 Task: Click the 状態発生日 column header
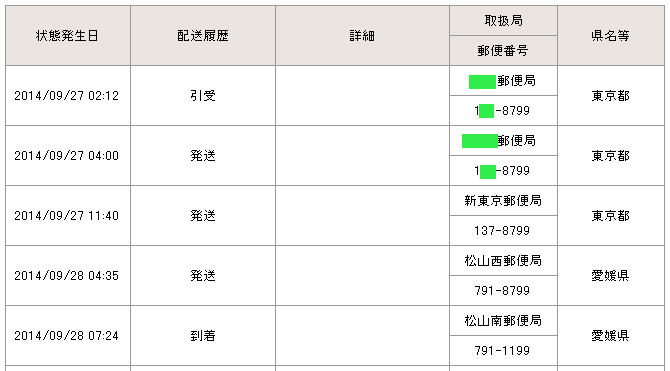[x=68, y=35]
